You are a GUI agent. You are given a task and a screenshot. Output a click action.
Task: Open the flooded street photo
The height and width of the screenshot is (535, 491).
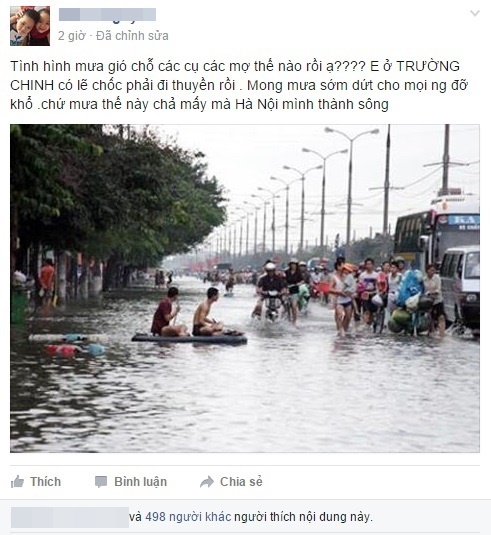point(245,288)
